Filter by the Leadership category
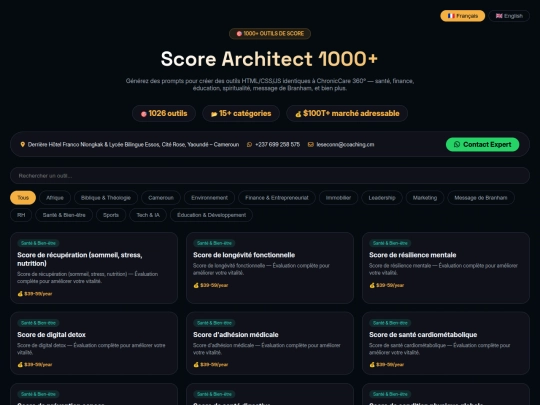Viewport: 540px width, 405px height. 382,198
